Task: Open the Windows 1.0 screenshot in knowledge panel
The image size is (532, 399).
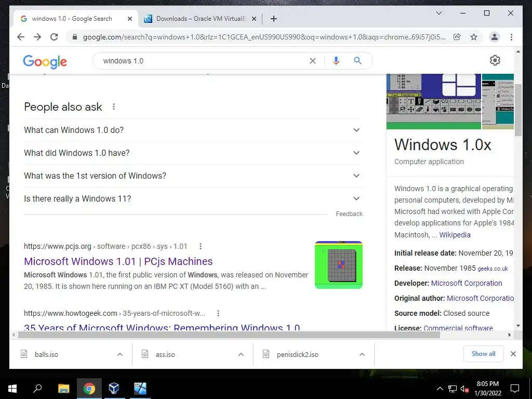Action: coord(434,101)
